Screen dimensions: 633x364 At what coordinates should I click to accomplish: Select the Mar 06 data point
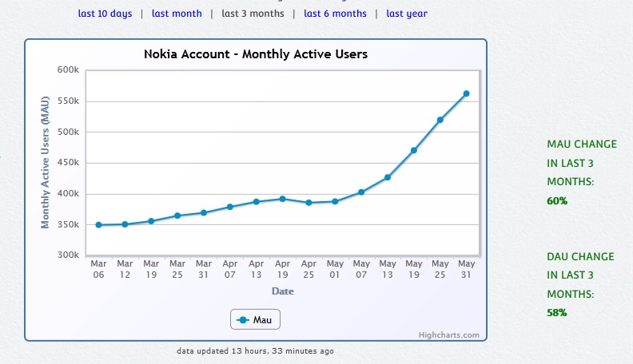click(x=99, y=225)
